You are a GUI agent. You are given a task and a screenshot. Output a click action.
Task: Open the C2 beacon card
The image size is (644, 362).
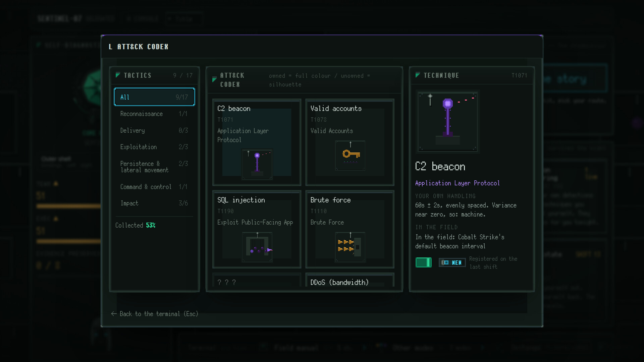tap(257, 142)
